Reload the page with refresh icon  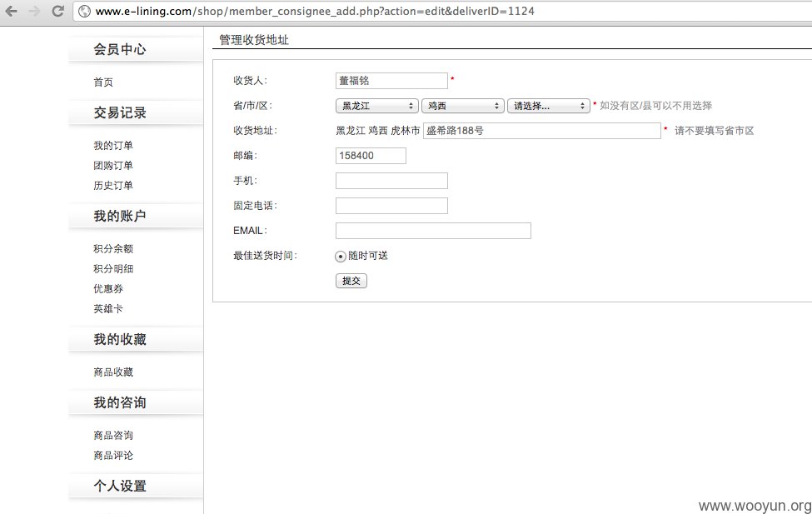[x=58, y=11]
